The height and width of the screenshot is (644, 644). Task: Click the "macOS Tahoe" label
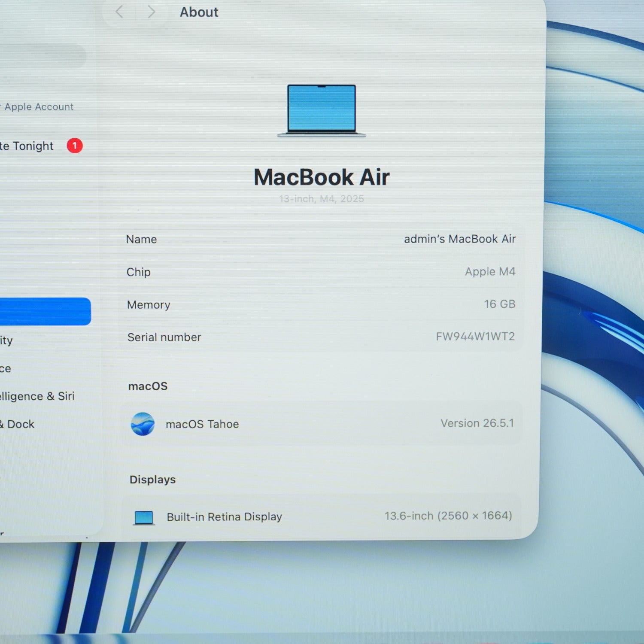point(202,424)
